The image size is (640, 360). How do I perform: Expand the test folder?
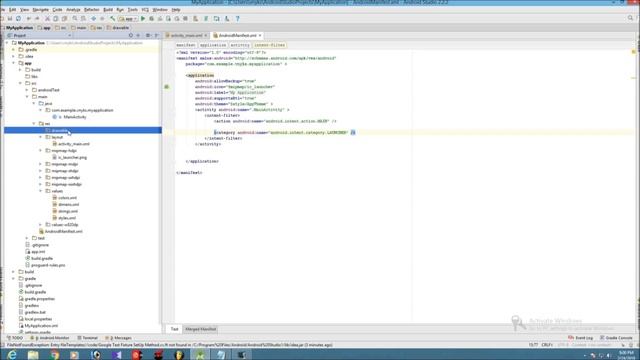27,238
